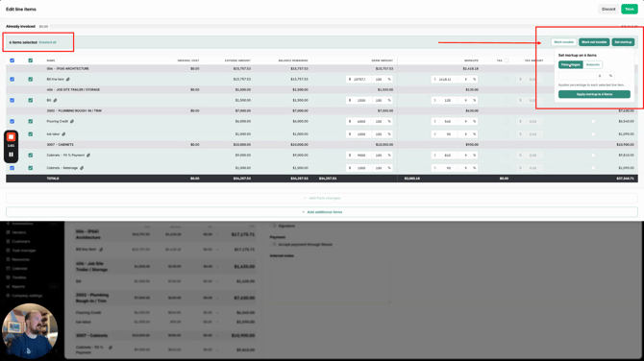Open paperclip attachment next to tub labor
The image size is (644, 361).
[63, 134]
